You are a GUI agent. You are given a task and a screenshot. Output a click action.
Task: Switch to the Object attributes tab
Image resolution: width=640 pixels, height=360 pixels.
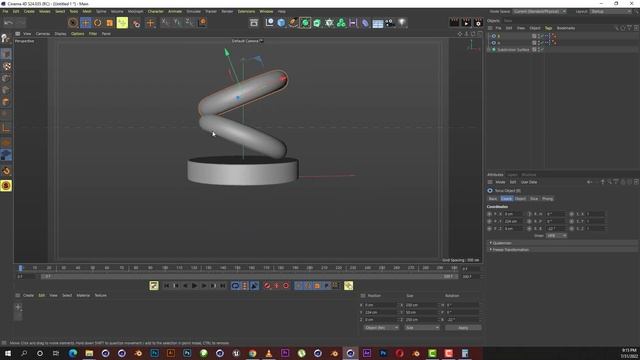click(520, 198)
